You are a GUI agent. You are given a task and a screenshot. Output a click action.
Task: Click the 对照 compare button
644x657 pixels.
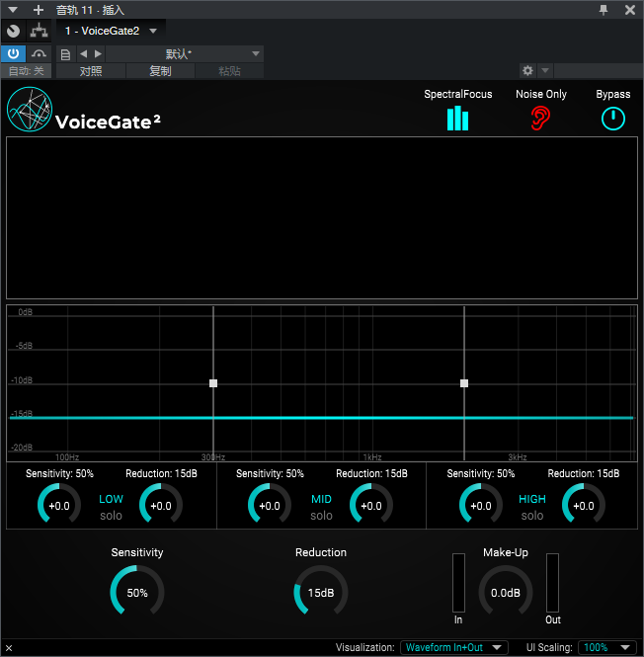91,71
